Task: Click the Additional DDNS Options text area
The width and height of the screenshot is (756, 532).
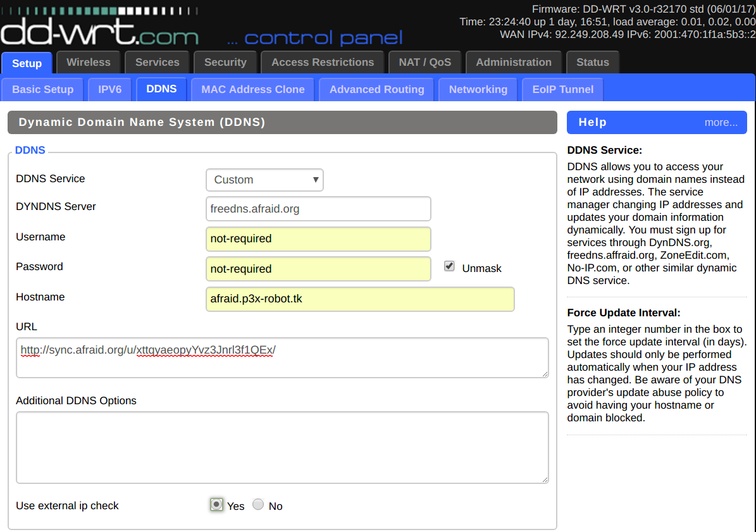Action: coord(282,448)
